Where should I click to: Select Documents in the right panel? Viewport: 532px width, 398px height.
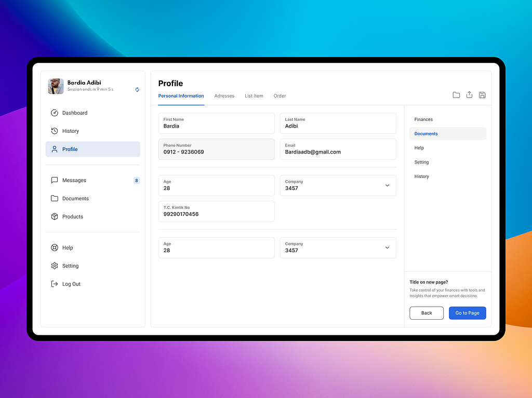(x=448, y=133)
